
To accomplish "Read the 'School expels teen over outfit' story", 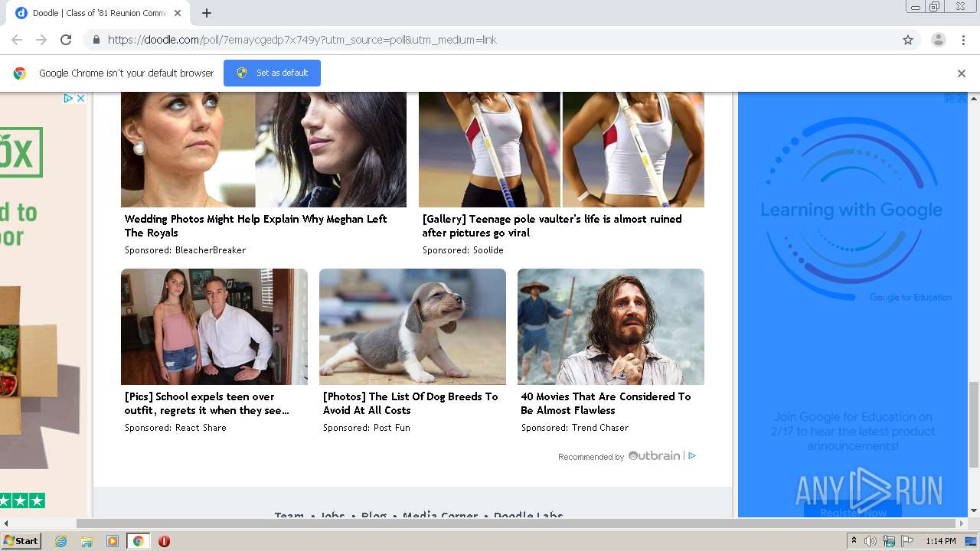I will 207,403.
